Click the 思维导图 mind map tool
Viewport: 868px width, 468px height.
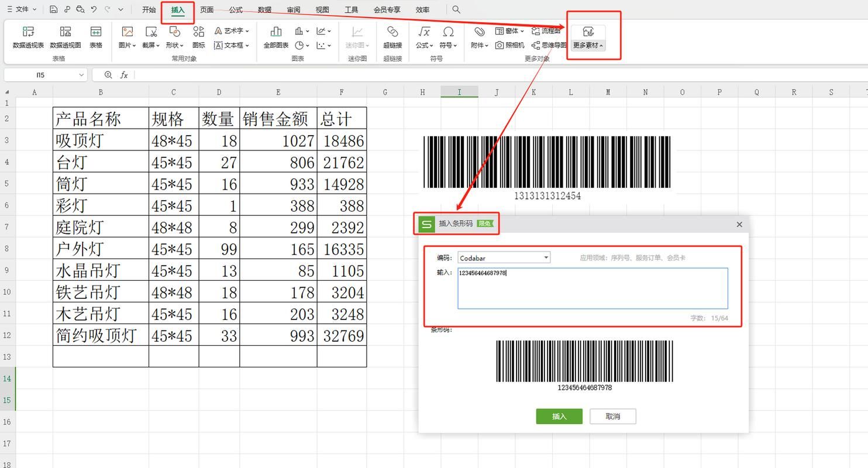tap(549, 45)
